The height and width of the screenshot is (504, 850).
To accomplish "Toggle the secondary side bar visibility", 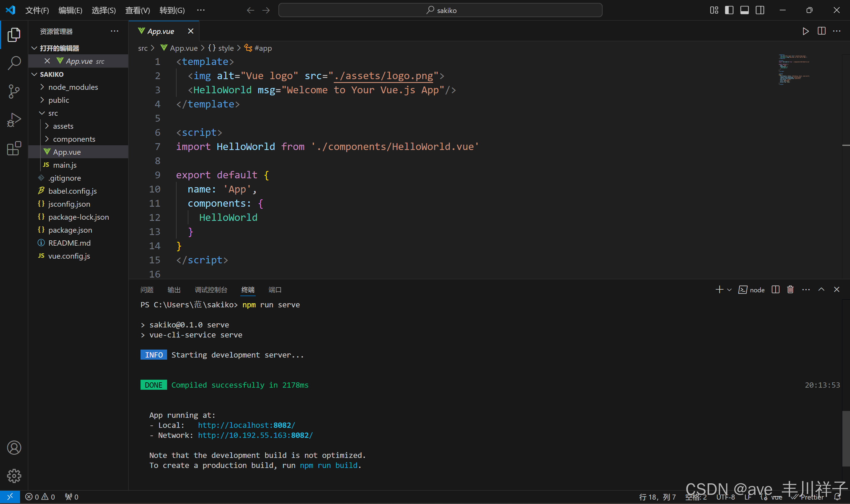I will (760, 10).
